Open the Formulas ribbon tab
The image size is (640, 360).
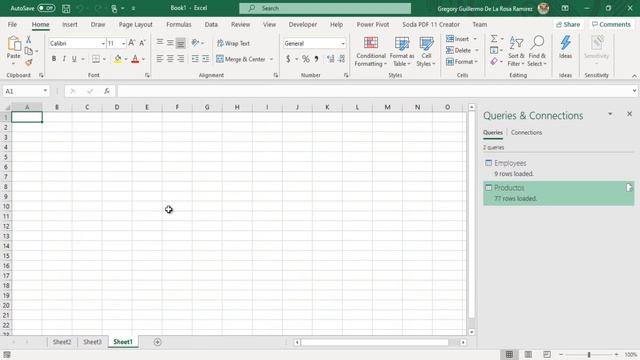[179, 24]
